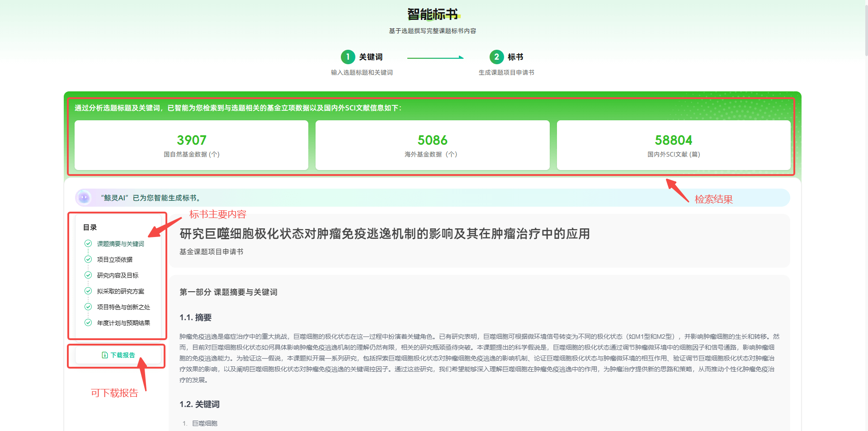Click text 生成课题项目申请书
Viewport: 868px width, 431px height.
click(506, 72)
